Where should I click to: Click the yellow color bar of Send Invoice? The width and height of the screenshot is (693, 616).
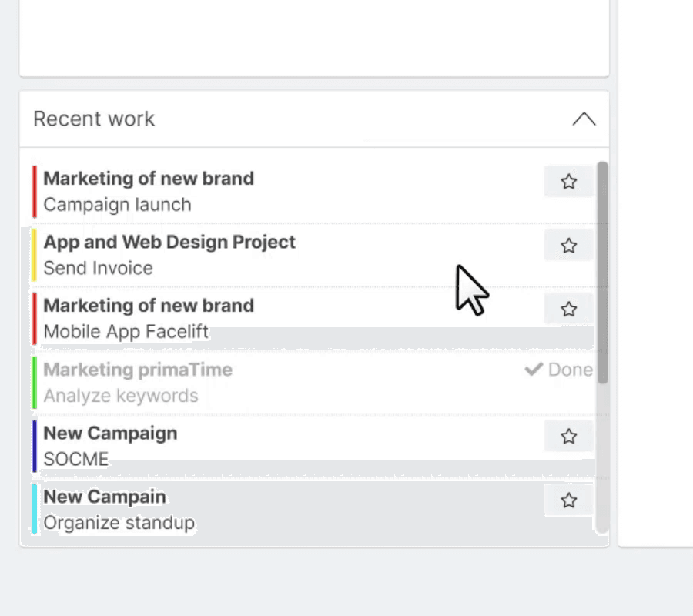[35, 255]
